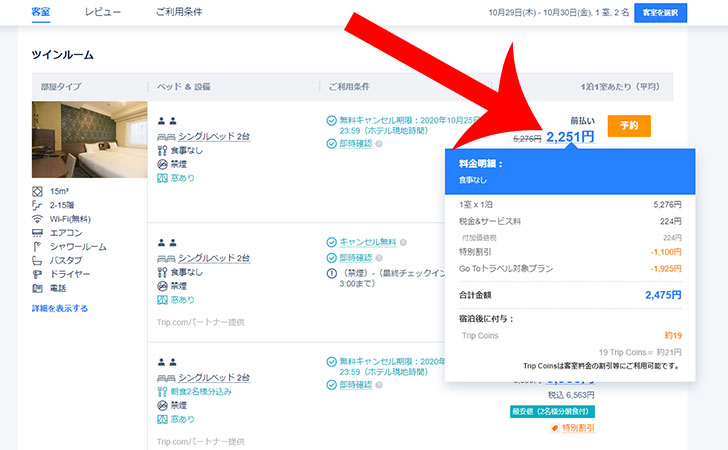The image size is (728, 450).
Task: Click the 電話 telephone icon
Action: [x=37, y=288]
